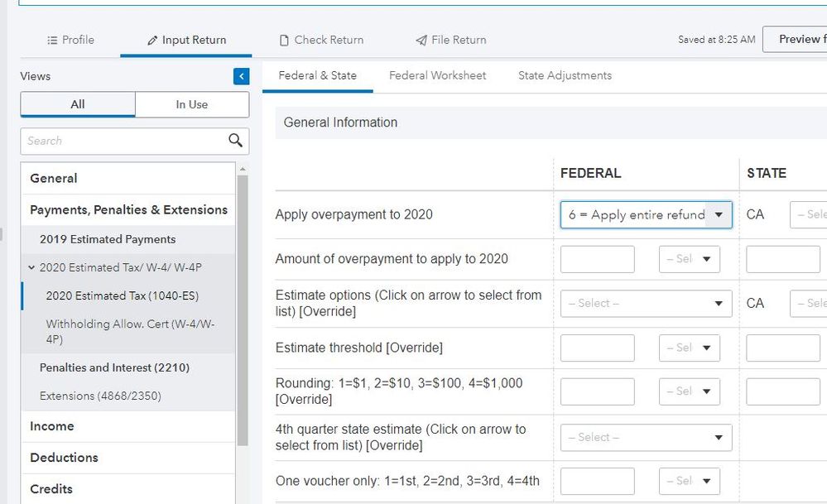
Task: Select 2019 Estimated Payments in sidebar
Action: click(108, 239)
